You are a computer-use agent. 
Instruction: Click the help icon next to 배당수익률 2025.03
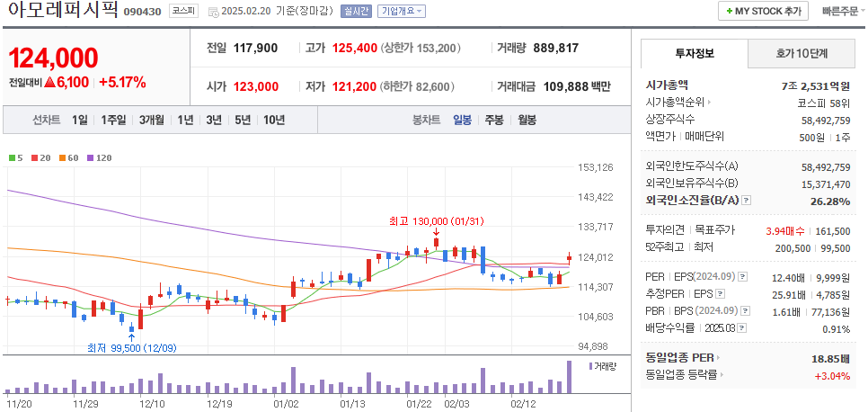[742, 328]
